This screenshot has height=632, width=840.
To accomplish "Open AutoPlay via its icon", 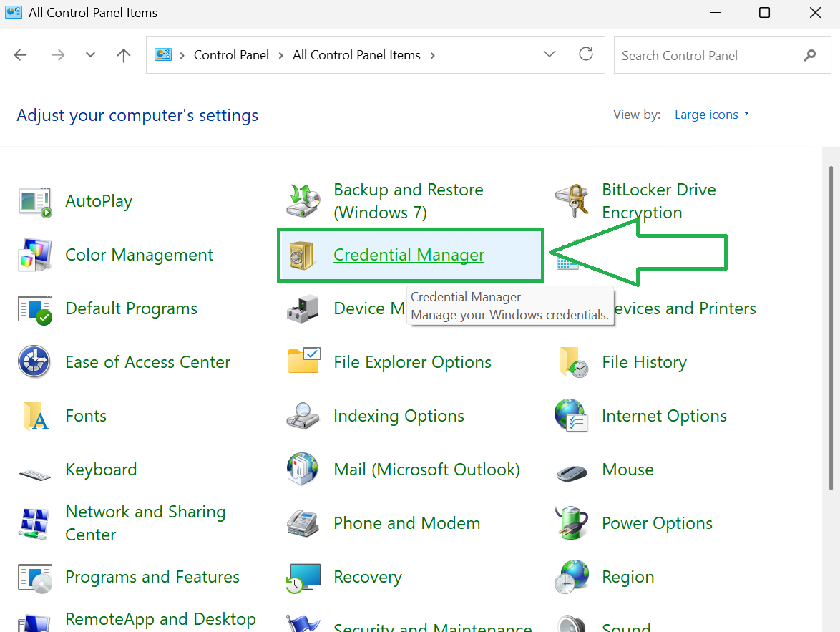I will (34, 201).
